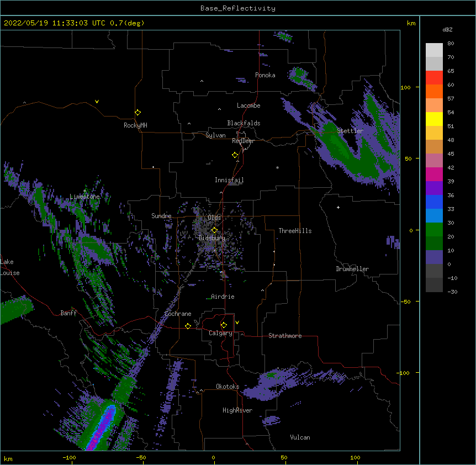Click the -100 tick on horizontal axis
This screenshot has width=476, height=465.
[x=69, y=457]
